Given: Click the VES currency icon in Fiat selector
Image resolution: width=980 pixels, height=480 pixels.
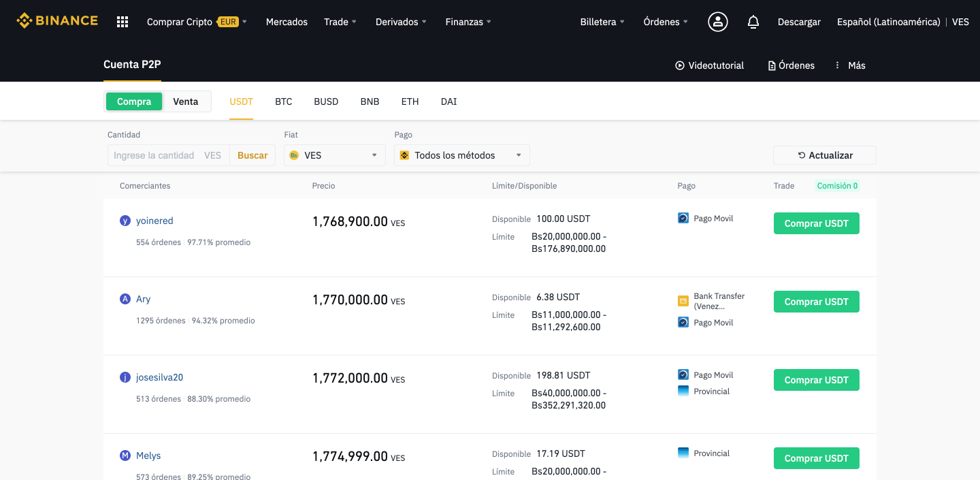Looking at the screenshot, I should point(294,155).
